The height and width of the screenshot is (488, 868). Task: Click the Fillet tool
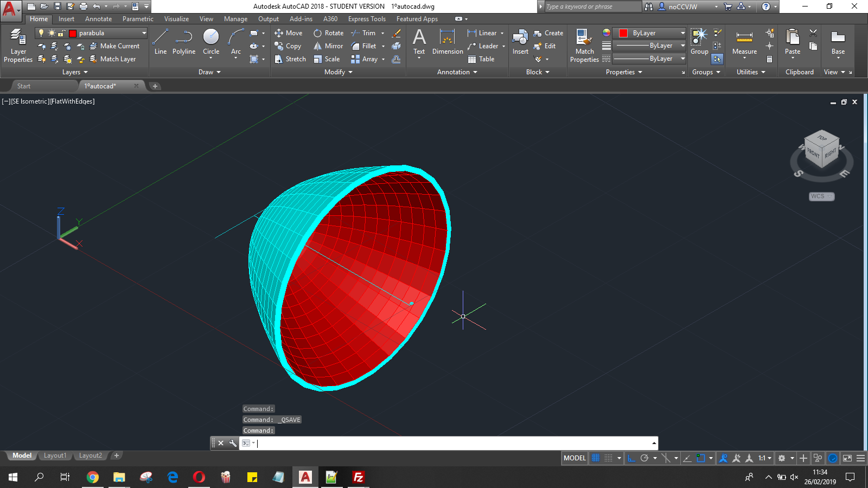coord(363,46)
